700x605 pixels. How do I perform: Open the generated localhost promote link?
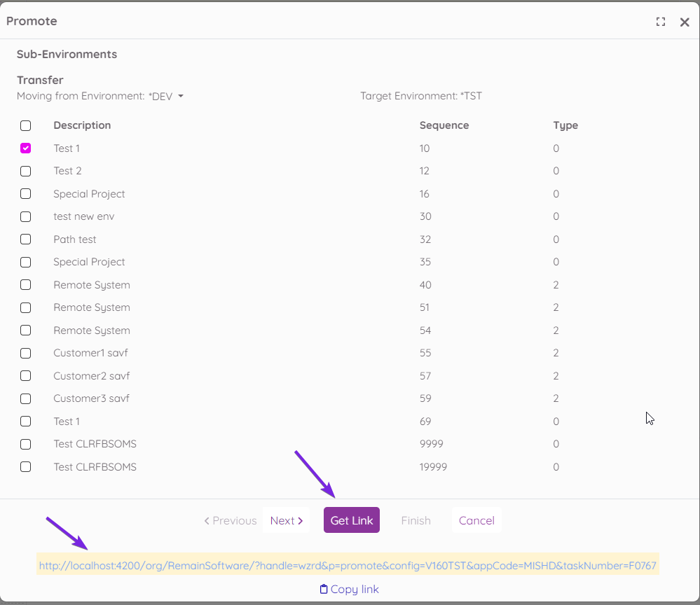click(348, 565)
